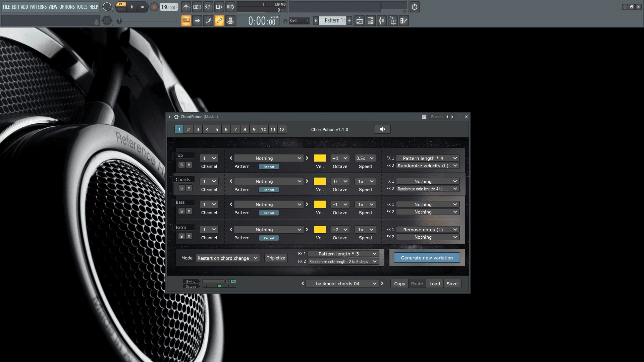The image size is (644, 362).
Task: Open the Browser / plugin picker icon
Action: coord(393,21)
